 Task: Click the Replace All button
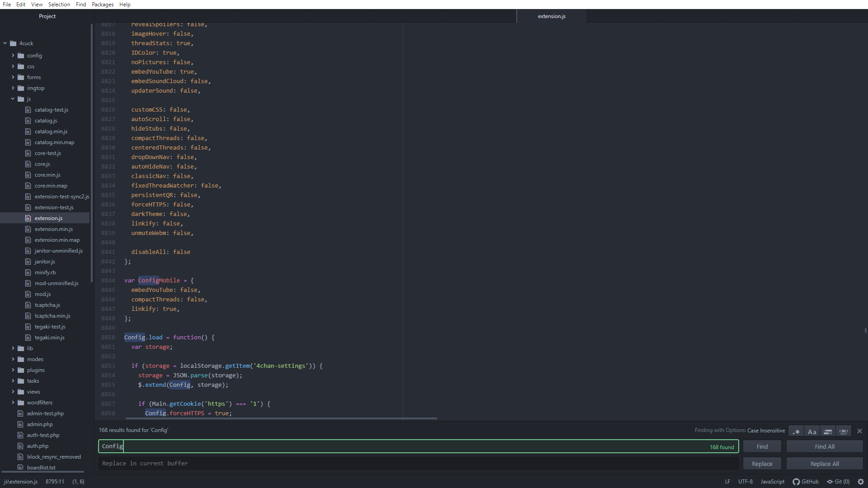[825, 464]
